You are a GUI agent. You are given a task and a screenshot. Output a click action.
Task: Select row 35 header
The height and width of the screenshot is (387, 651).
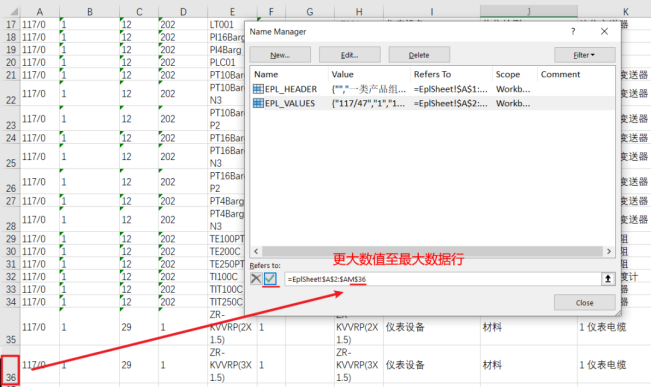pos(11,327)
